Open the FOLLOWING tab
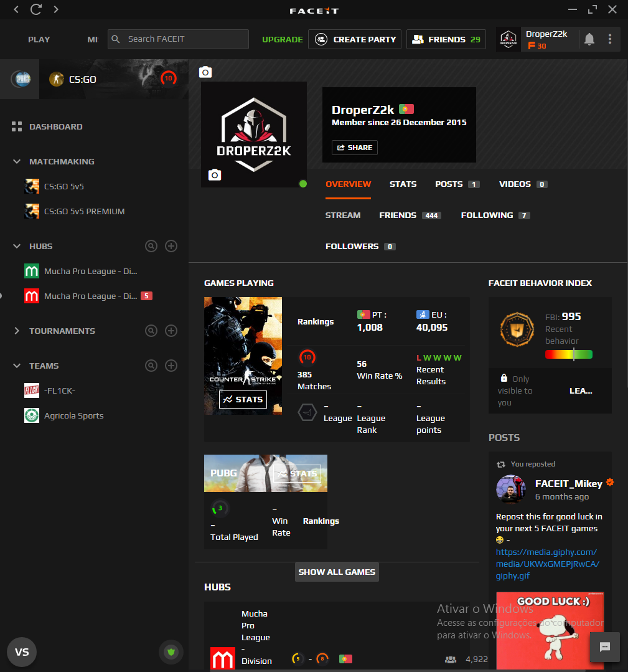Screen dimensions: 628x672 pos(495,215)
